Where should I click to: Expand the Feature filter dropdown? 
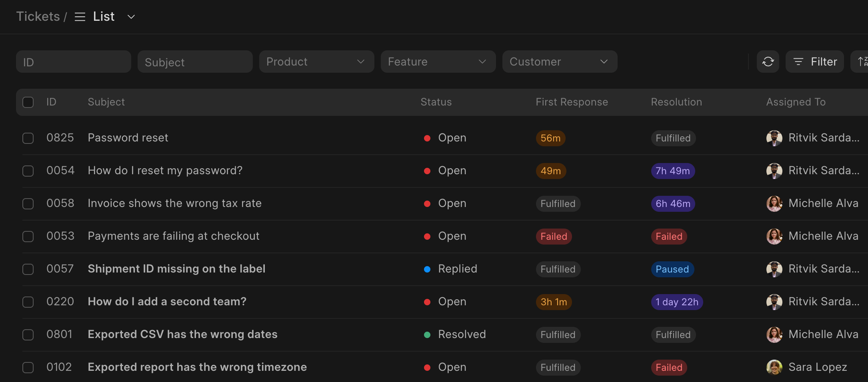[438, 62]
